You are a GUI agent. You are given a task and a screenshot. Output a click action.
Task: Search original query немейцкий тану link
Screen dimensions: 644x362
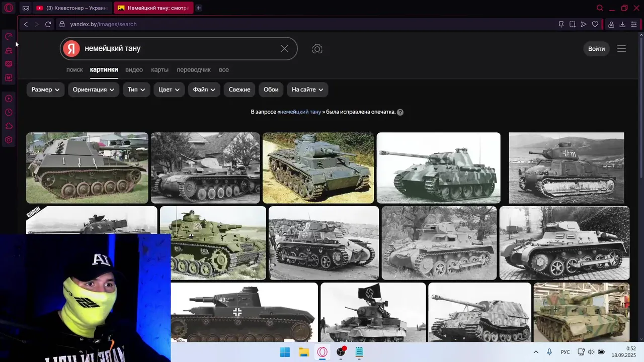click(x=300, y=112)
